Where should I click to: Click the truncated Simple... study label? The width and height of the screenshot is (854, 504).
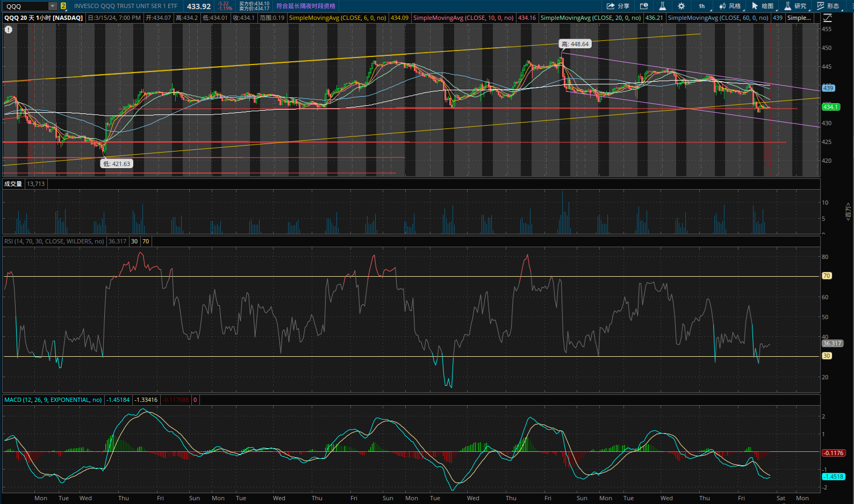tap(799, 18)
